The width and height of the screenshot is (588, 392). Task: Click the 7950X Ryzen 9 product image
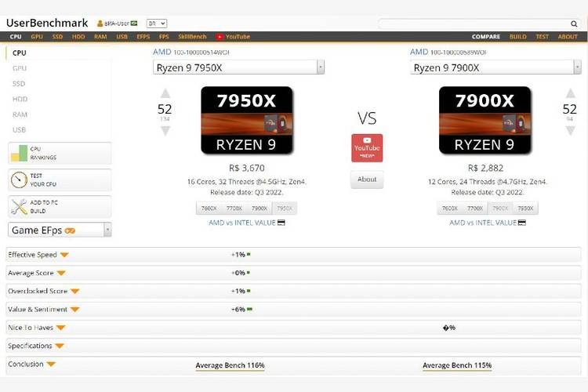(247, 120)
